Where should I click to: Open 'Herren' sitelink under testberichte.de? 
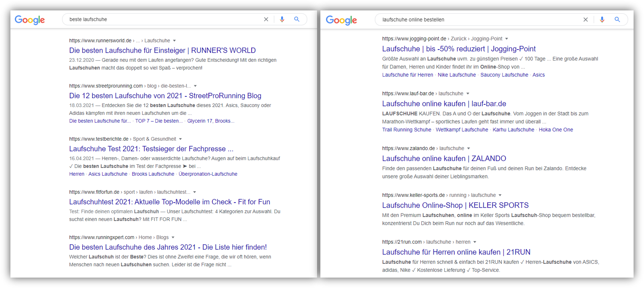77,174
